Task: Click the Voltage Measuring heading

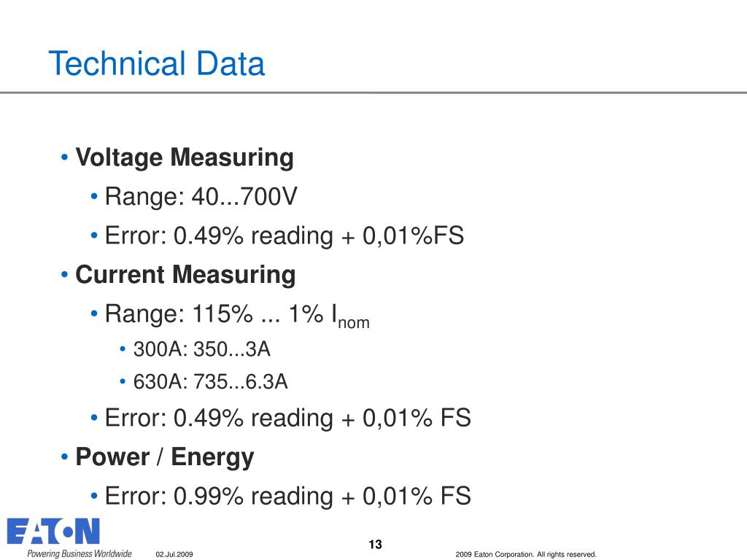Action: [185, 157]
